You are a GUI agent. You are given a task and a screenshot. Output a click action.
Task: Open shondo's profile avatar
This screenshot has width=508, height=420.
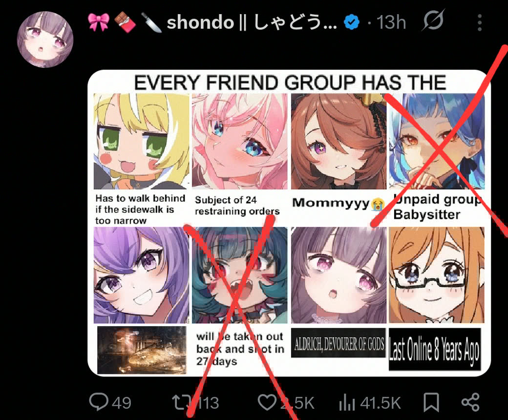[45, 40]
